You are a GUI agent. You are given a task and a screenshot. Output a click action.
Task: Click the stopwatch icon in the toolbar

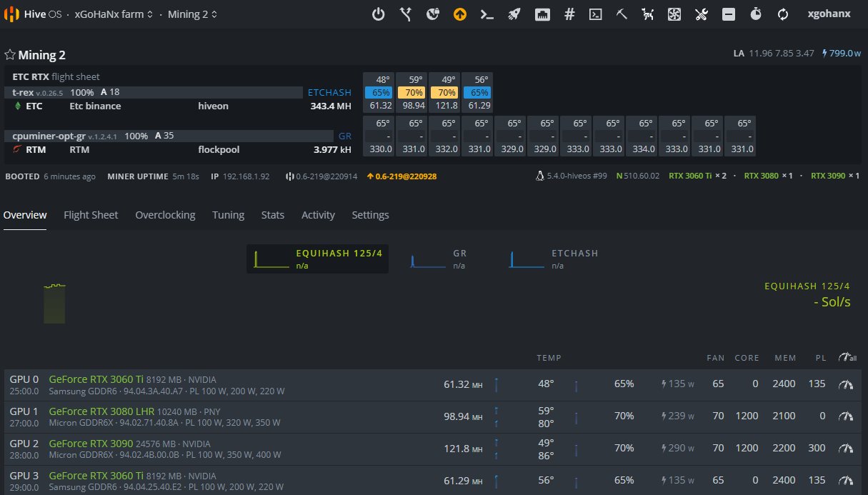tap(757, 14)
